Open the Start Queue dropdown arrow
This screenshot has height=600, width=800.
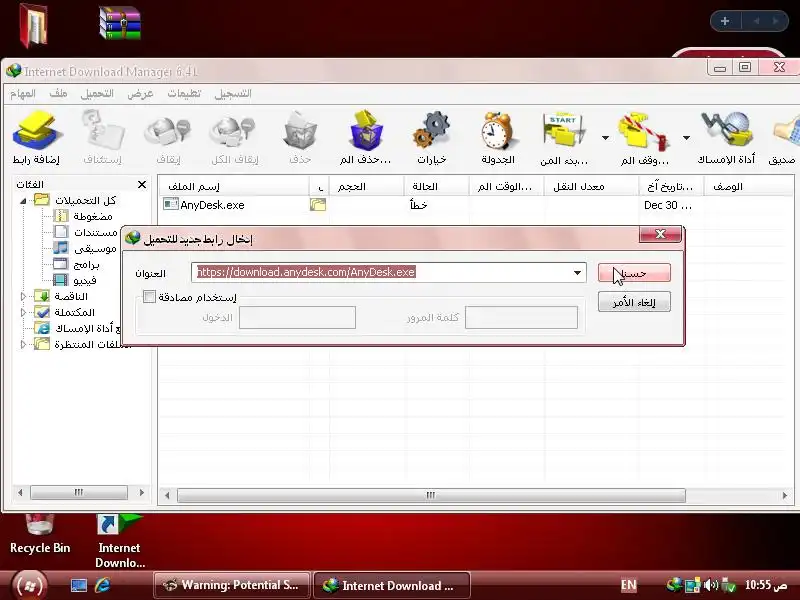[605, 138]
